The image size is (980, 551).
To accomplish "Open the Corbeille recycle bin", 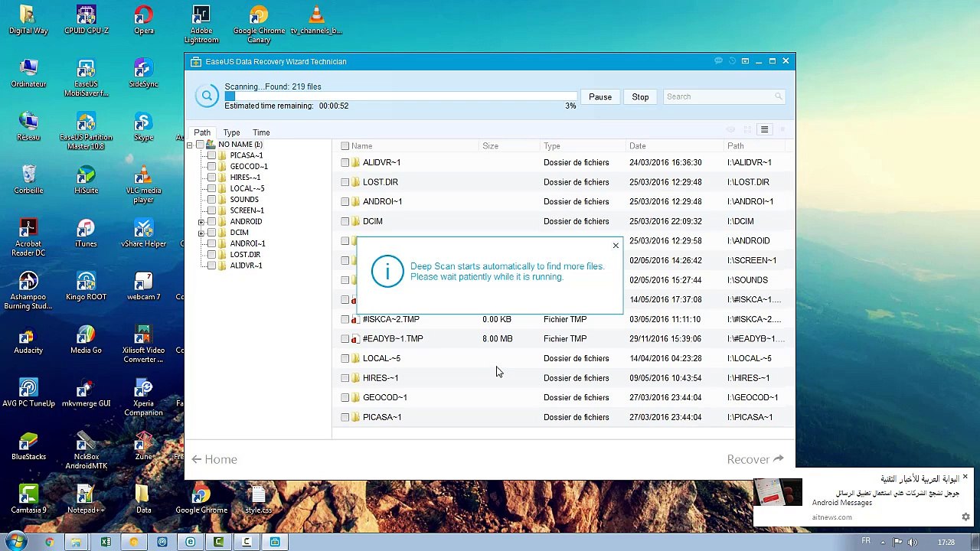I will [28, 180].
